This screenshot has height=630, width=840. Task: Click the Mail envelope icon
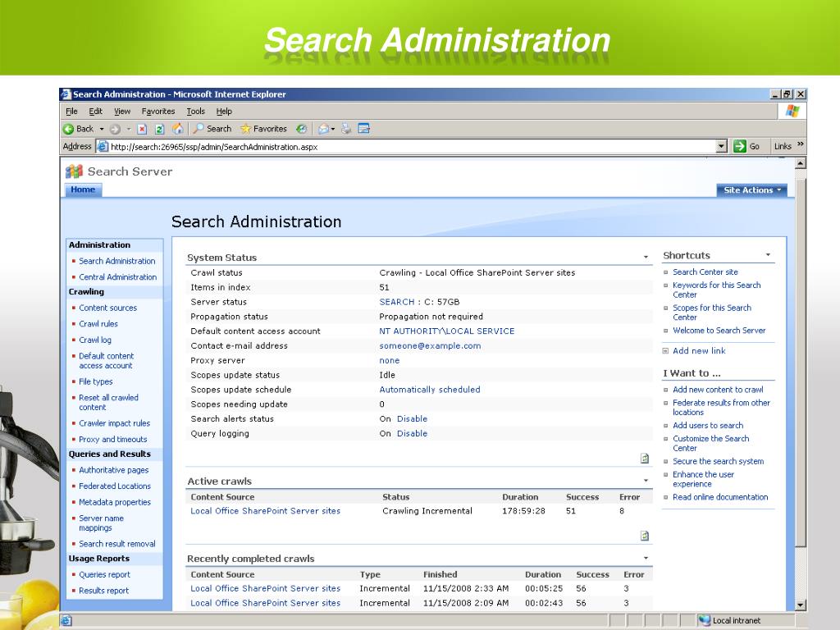point(323,129)
